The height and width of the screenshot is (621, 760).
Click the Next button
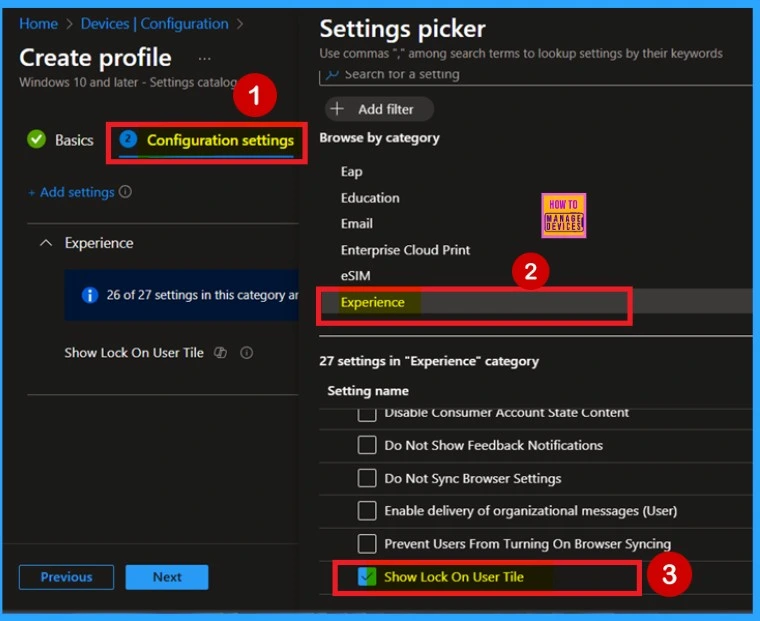pos(167,577)
